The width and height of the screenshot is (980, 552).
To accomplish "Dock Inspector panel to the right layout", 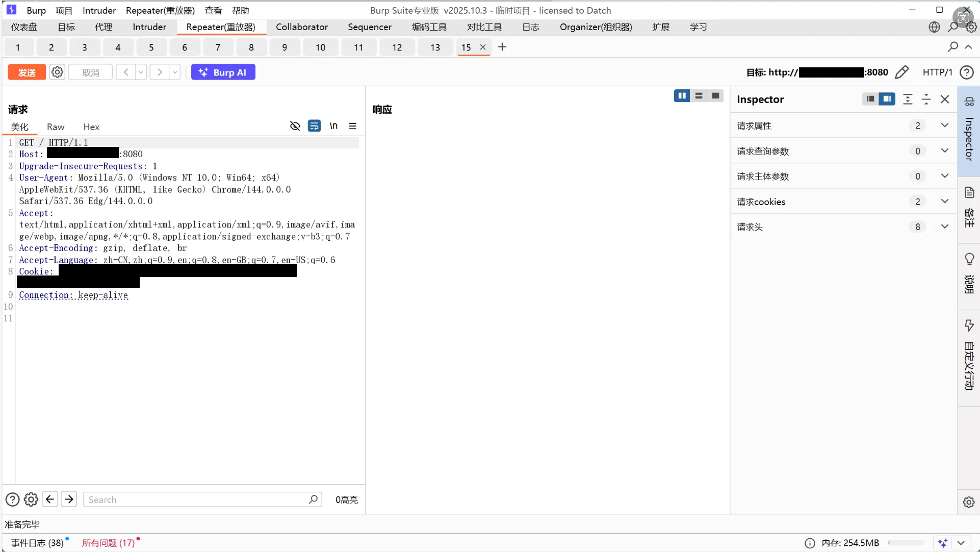I will (x=887, y=99).
